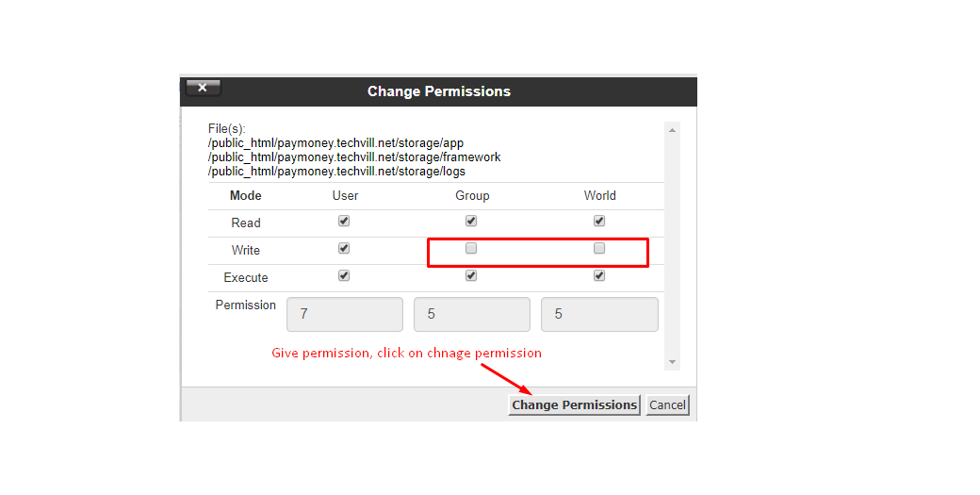The width and height of the screenshot is (980, 495).
Task: Toggle the World Execute checkbox
Action: click(x=599, y=276)
